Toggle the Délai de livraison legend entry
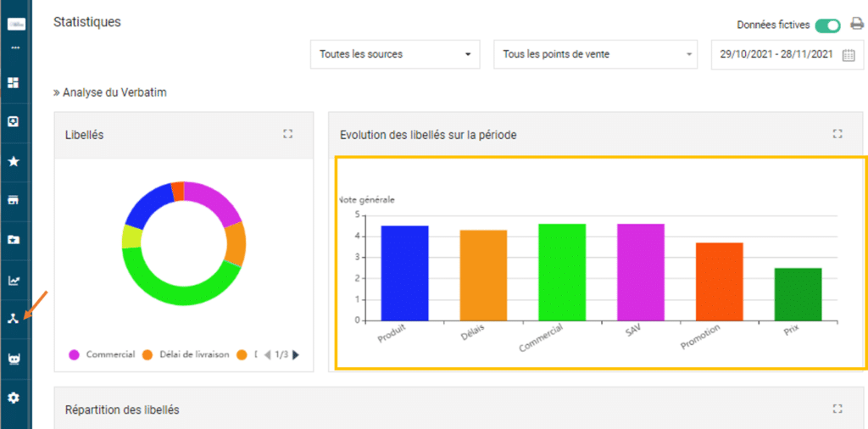 (186, 354)
